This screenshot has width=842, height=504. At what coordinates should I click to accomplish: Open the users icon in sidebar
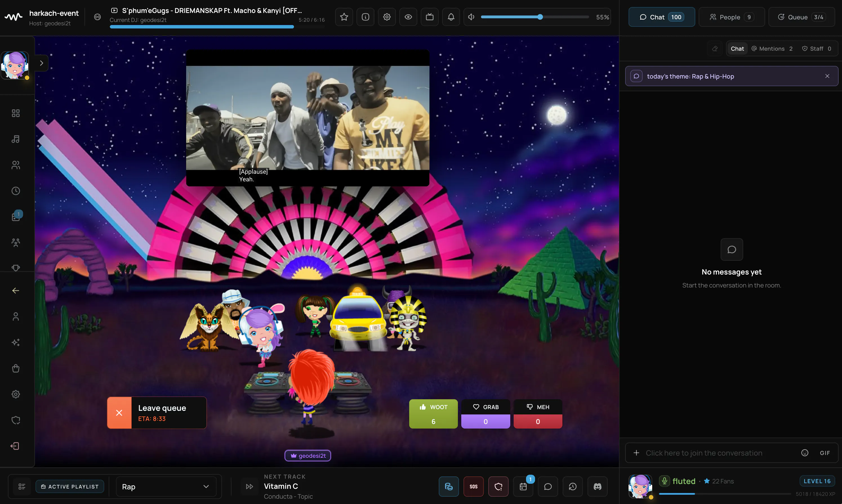point(15,165)
